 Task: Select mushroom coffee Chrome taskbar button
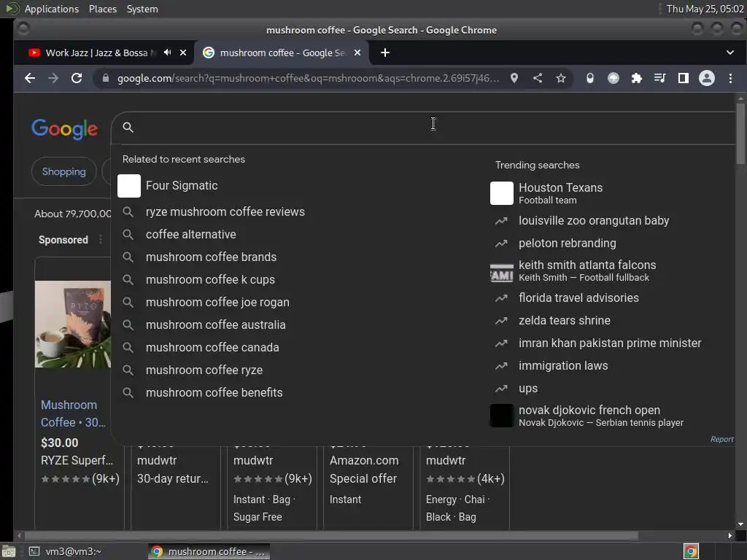tap(209, 551)
